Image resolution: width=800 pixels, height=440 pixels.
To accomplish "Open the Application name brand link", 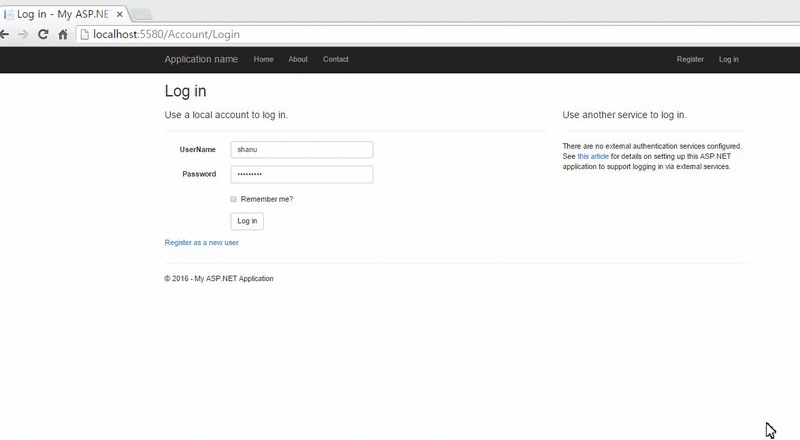I will pyautogui.click(x=201, y=59).
